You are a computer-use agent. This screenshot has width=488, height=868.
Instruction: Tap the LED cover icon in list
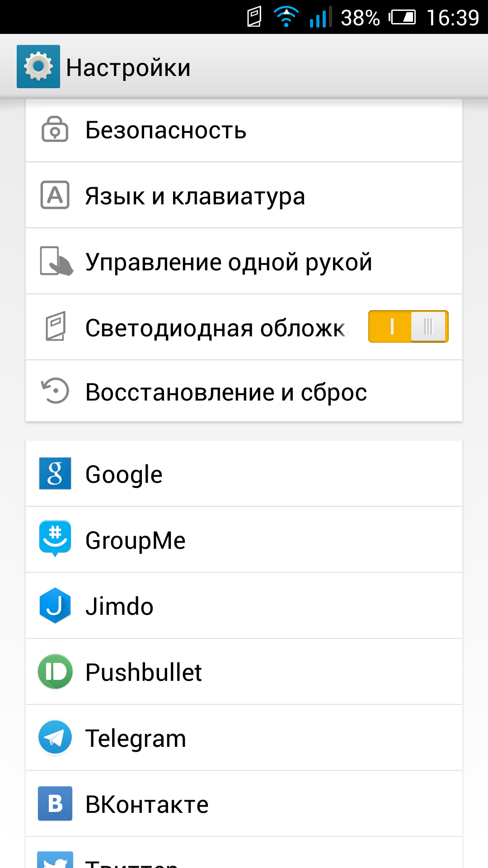point(56,326)
